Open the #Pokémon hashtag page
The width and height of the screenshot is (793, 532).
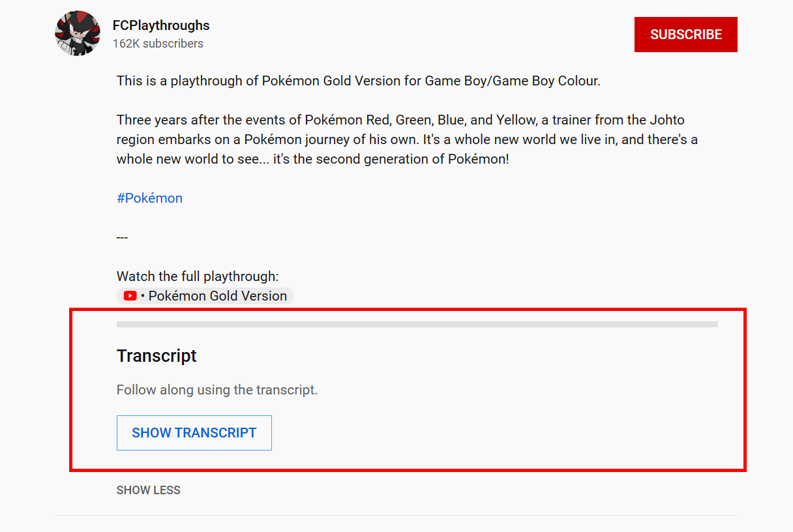[x=149, y=198]
